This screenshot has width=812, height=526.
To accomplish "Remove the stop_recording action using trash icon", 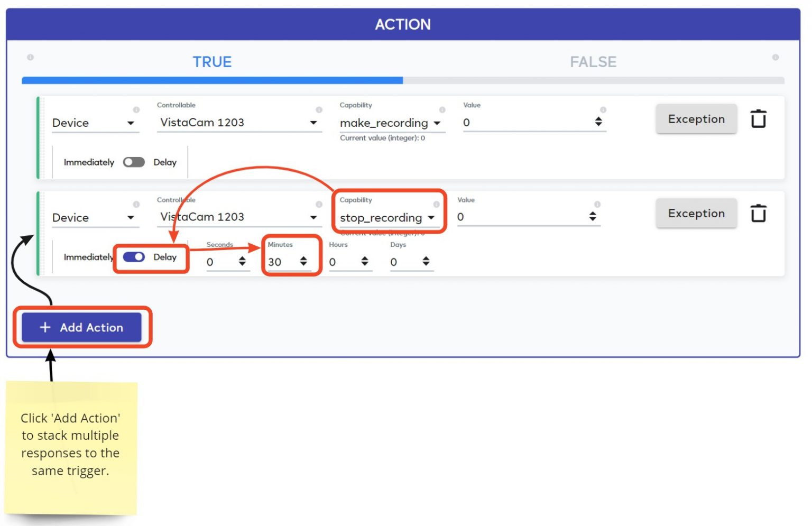I will click(x=760, y=213).
